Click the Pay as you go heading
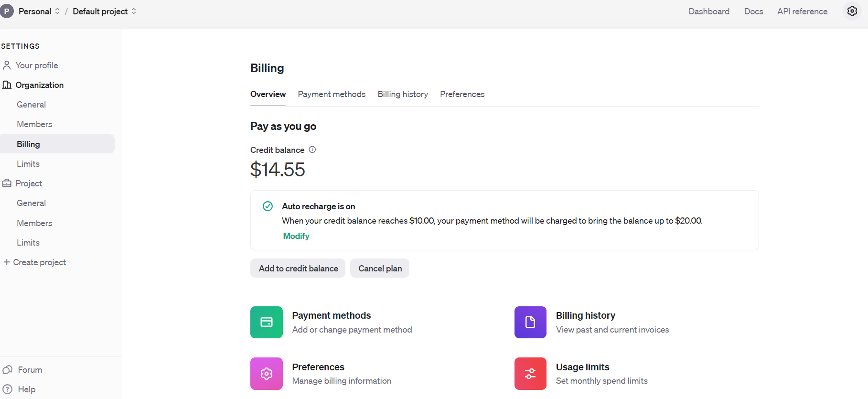Image resolution: width=868 pixels, height=399 pixels. (283, 126)
